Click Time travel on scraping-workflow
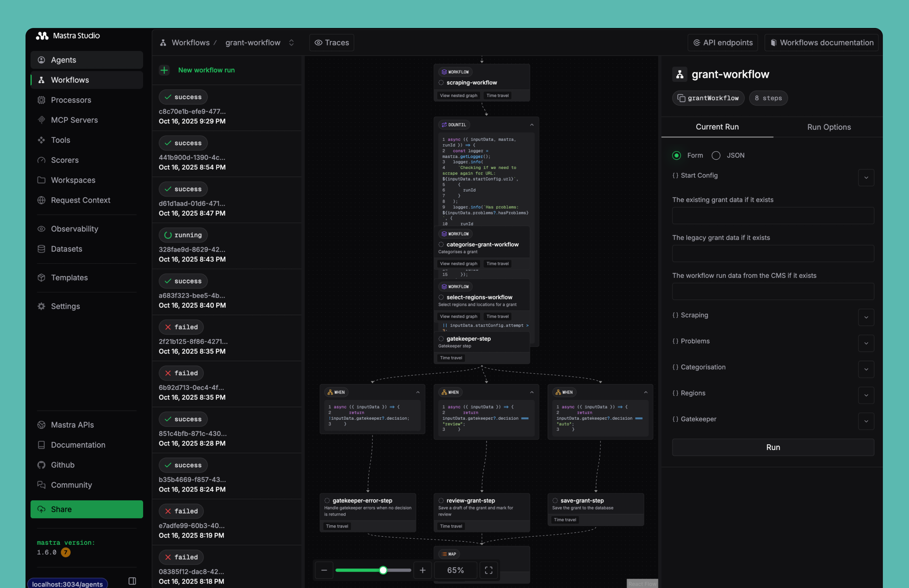 point(497,96)
